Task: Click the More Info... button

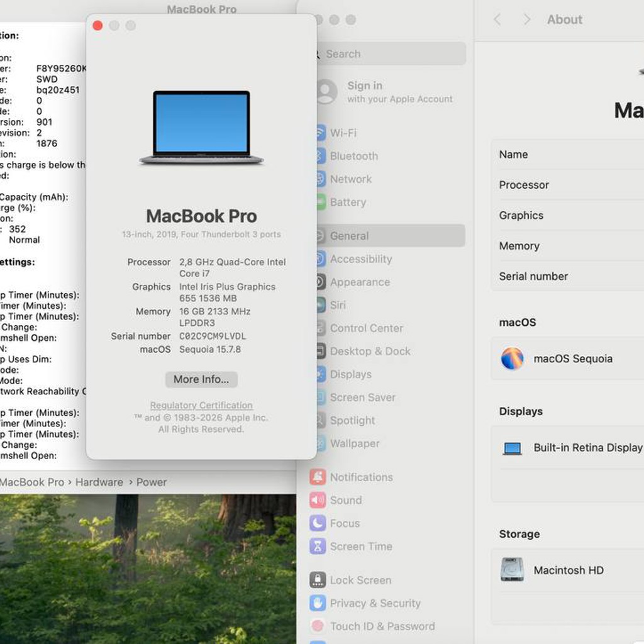Action: click(201, 379)
